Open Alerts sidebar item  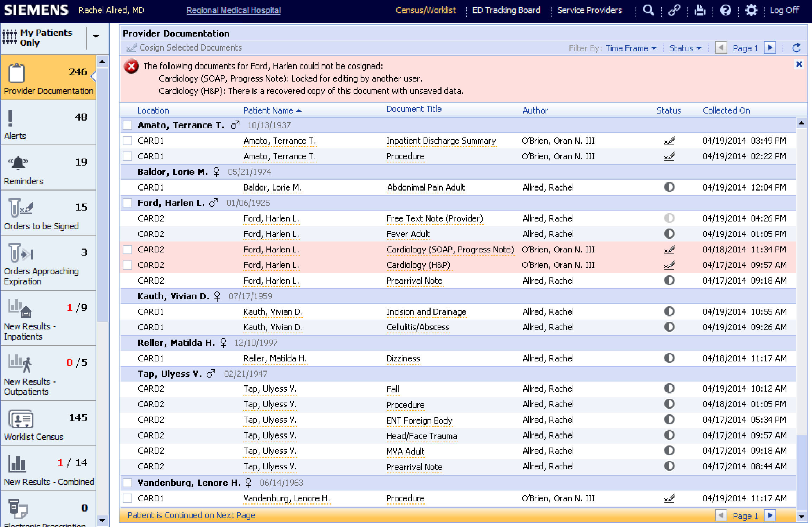click(48, 124)
